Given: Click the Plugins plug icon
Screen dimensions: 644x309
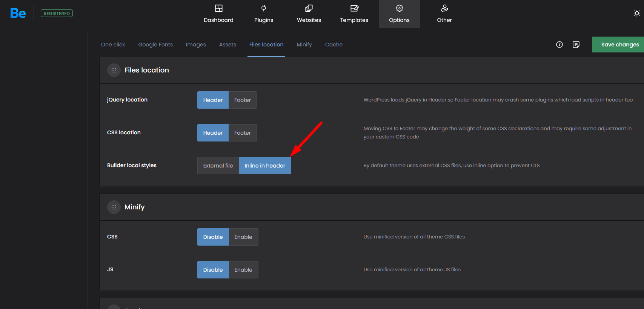Looking at the screenshot, I should (x=264, y=8).
